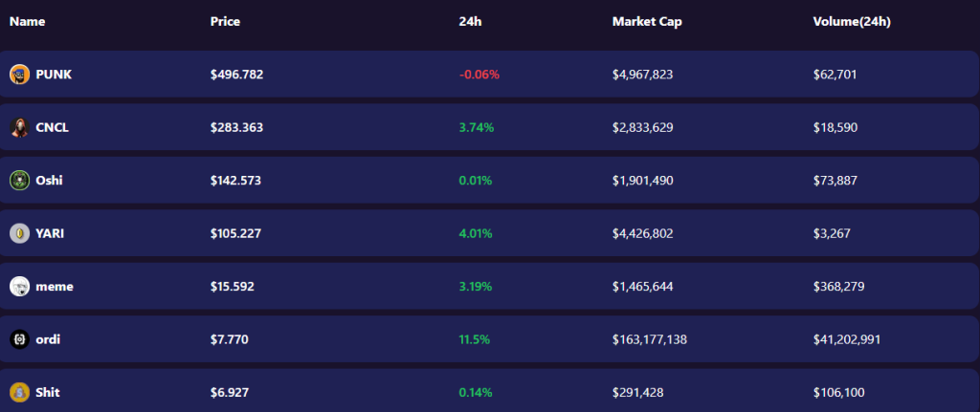The image size is (980, 412).
Task: Click the CNCL hooded figure icon
Action: point(19,127)
